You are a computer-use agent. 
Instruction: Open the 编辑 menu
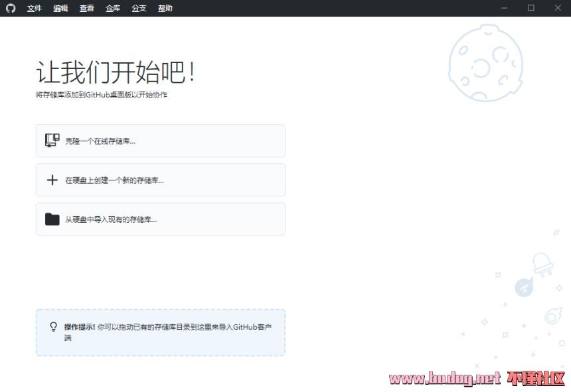pos(60,8)
